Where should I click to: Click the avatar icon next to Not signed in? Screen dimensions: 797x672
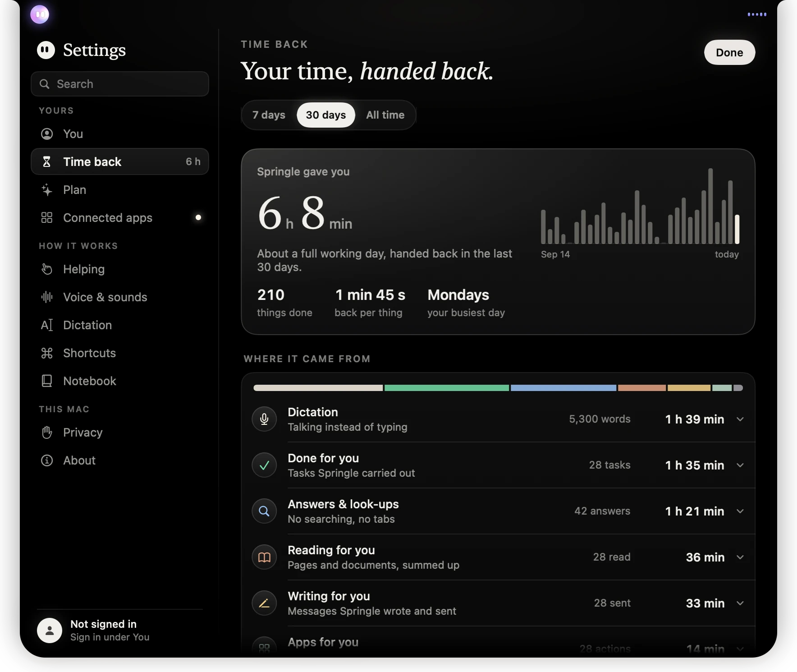coord(50,631)
